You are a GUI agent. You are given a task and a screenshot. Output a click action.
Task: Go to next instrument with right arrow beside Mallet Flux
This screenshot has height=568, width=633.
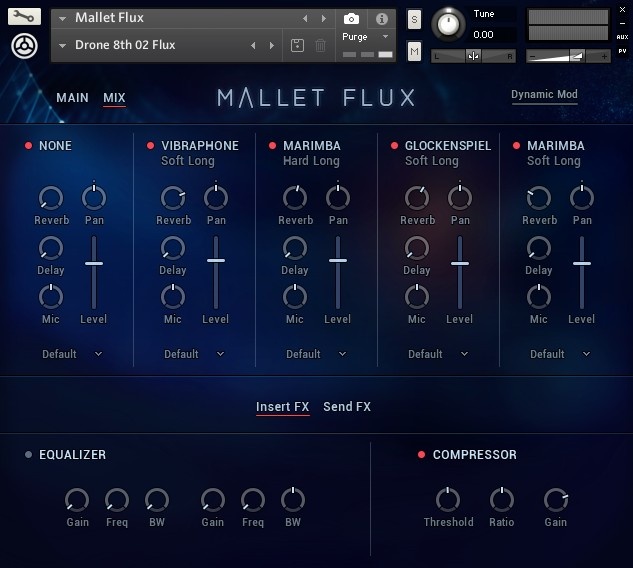tap(324, 19)
